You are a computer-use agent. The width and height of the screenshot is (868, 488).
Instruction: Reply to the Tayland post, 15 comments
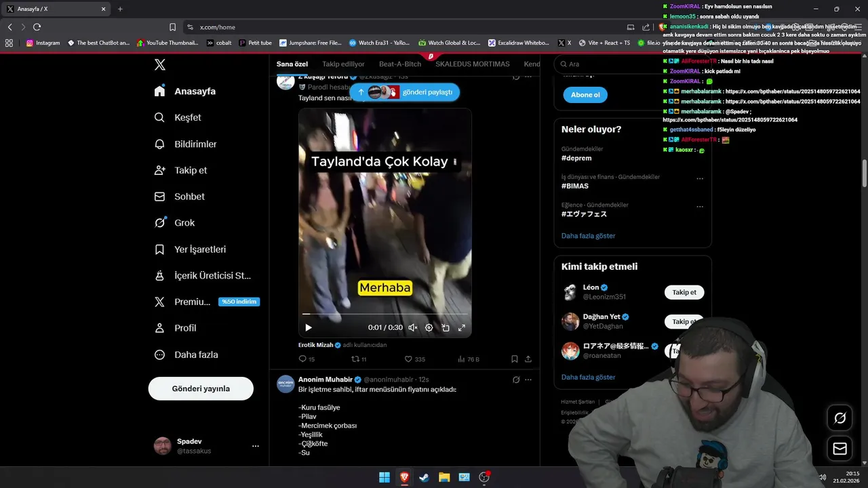tap(307, 359)
